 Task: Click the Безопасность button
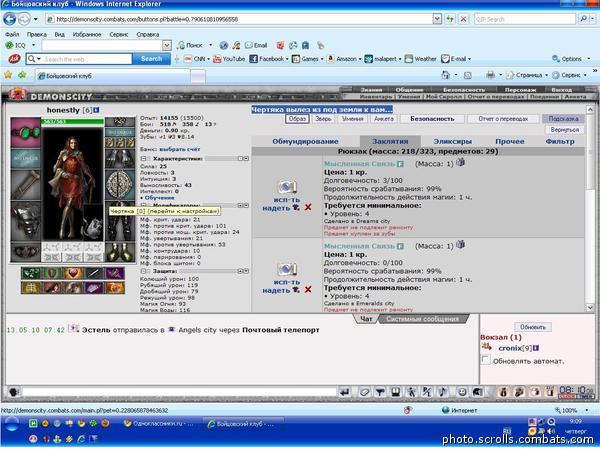(432, 119)
